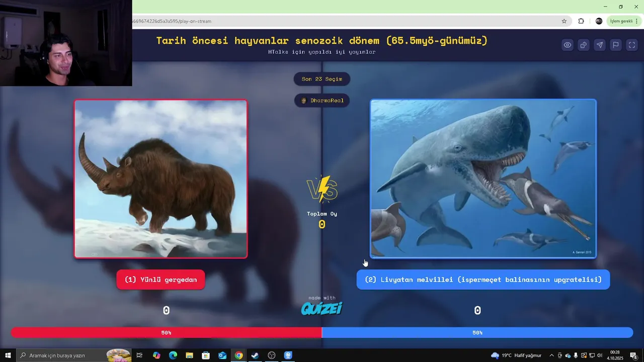Select the Livyatan whale picture
This screenshot has height=362, width=644.
483,179
